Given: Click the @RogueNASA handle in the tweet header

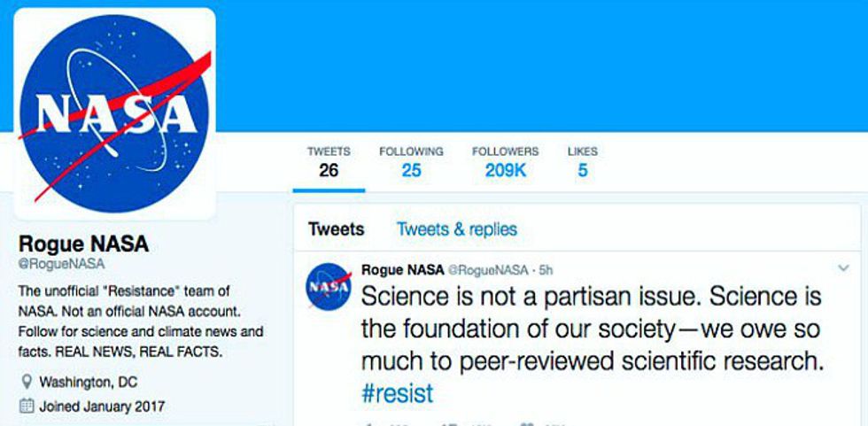Looking at the screenshot, I should click(487, 269).
